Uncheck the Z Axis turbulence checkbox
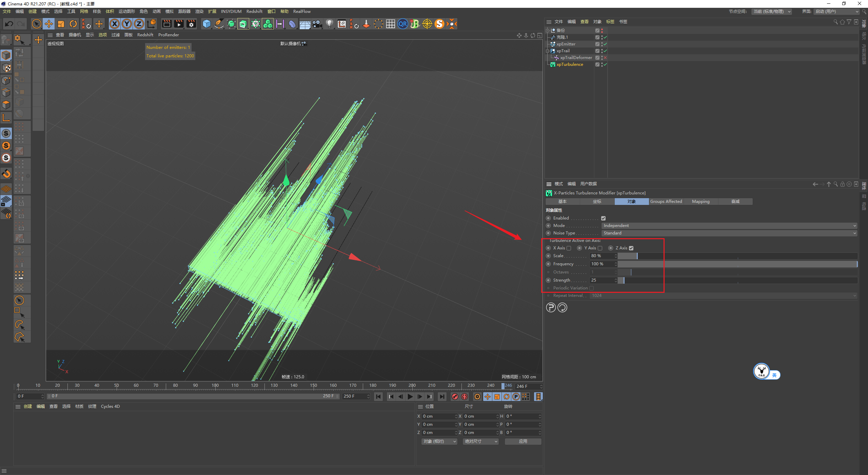Viewport: 868px width, 475px height. point(631,248)
